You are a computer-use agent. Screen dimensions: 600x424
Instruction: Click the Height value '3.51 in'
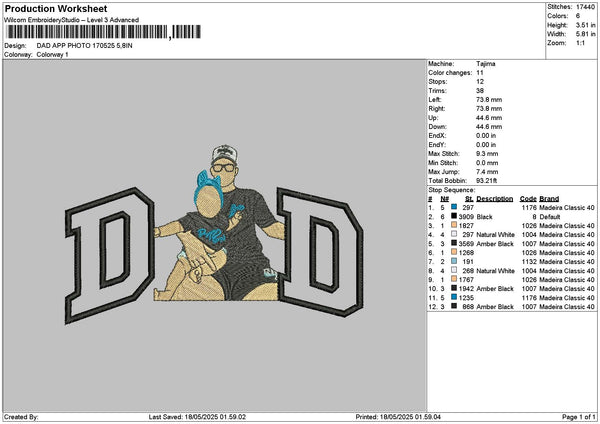[585, 25]
